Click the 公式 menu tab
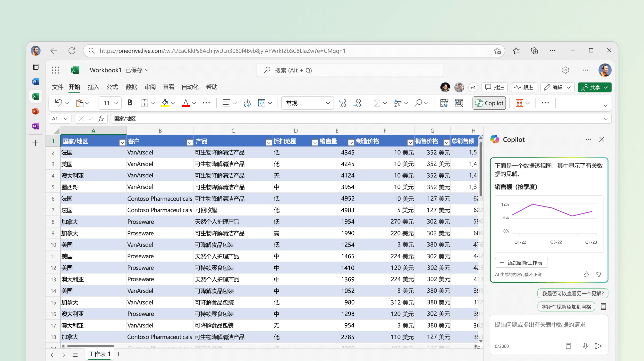Viewport: 644px width, 361px height. tap(112, 87)
